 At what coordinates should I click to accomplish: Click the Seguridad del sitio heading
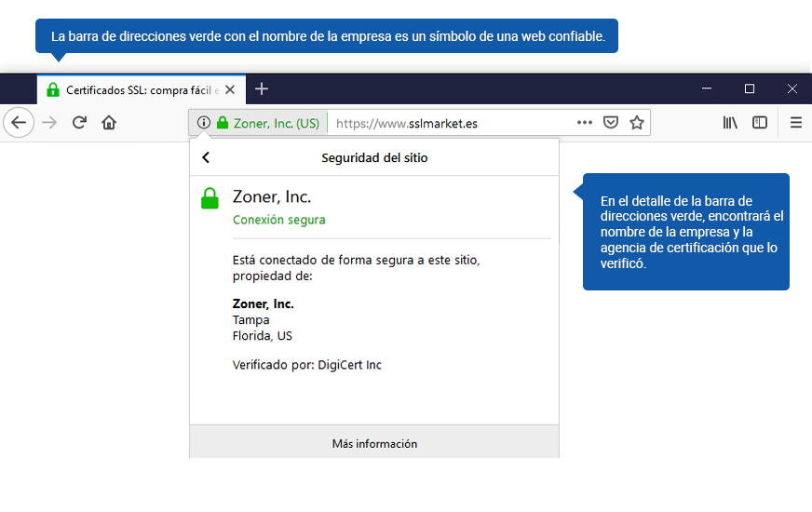point(374,158)
